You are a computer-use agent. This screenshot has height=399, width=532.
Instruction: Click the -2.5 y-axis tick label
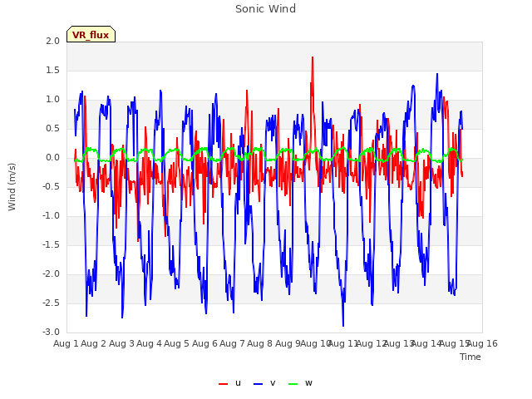tap(52, 303)
